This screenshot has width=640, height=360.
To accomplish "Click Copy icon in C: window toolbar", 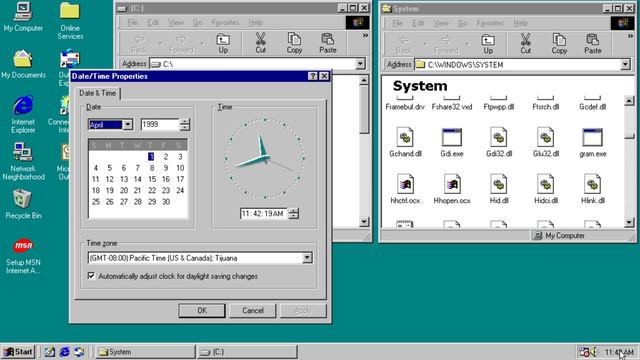I will pyautogui.click(x=294, y=43).
